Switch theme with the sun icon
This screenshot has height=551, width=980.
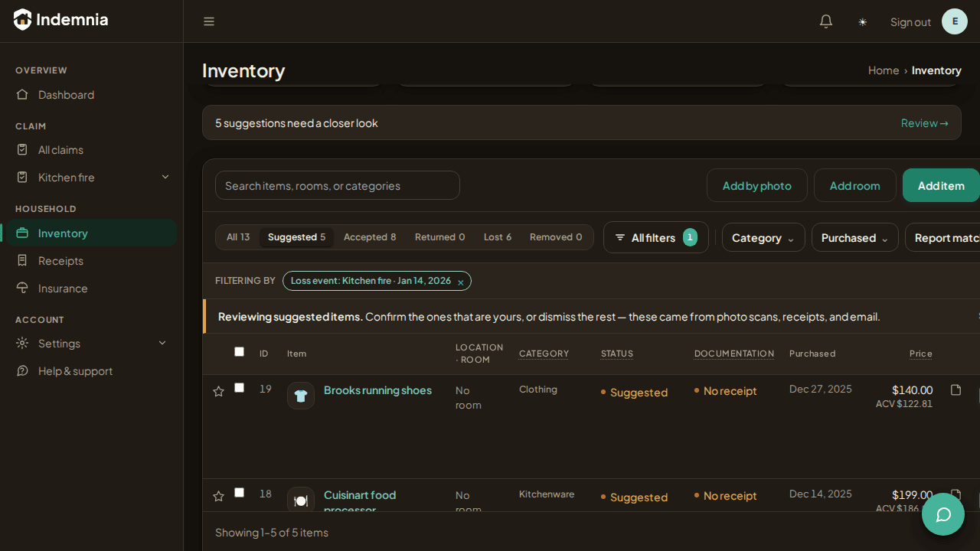tap(863, 21)
